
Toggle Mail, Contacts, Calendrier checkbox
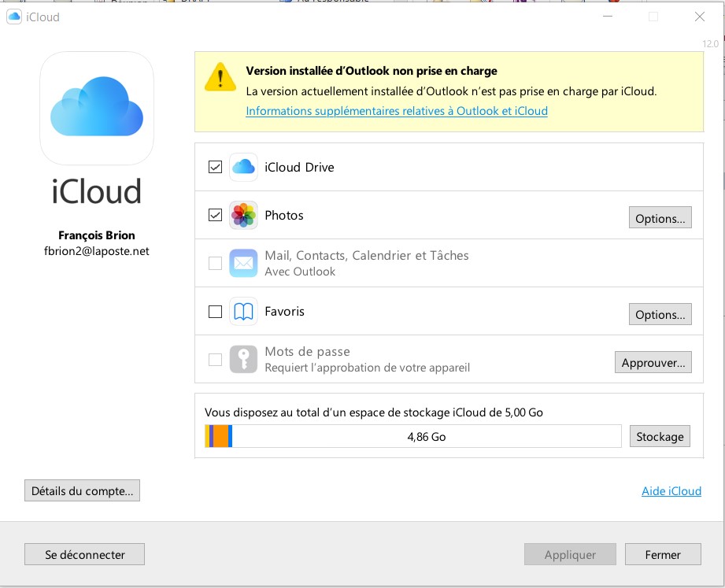[215, 264]
